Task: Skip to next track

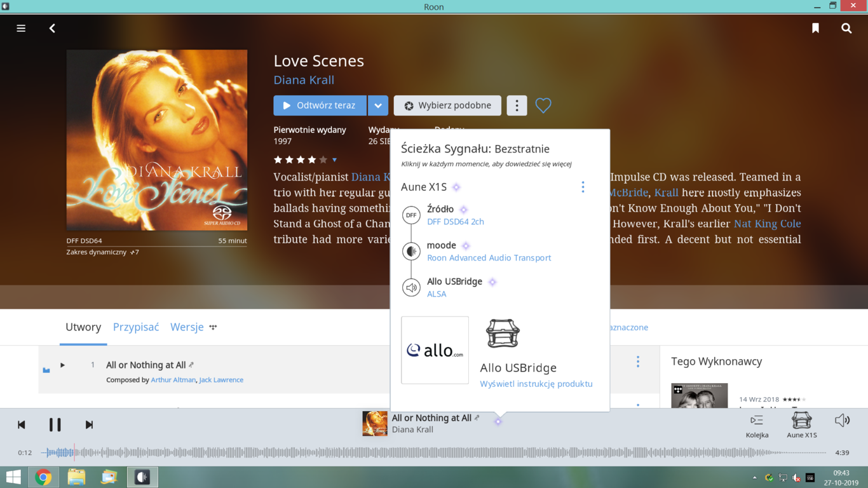Action: coord(89,424)
